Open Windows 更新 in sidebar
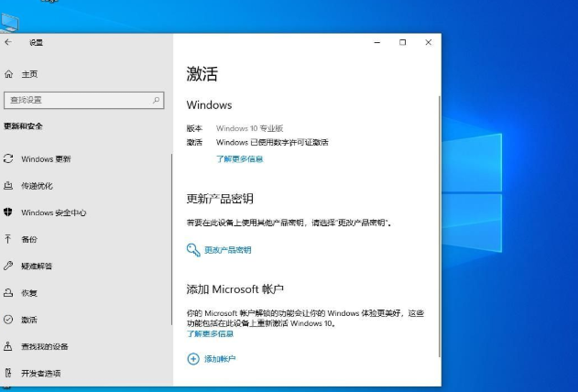The image size is (578, 392). 46,158
